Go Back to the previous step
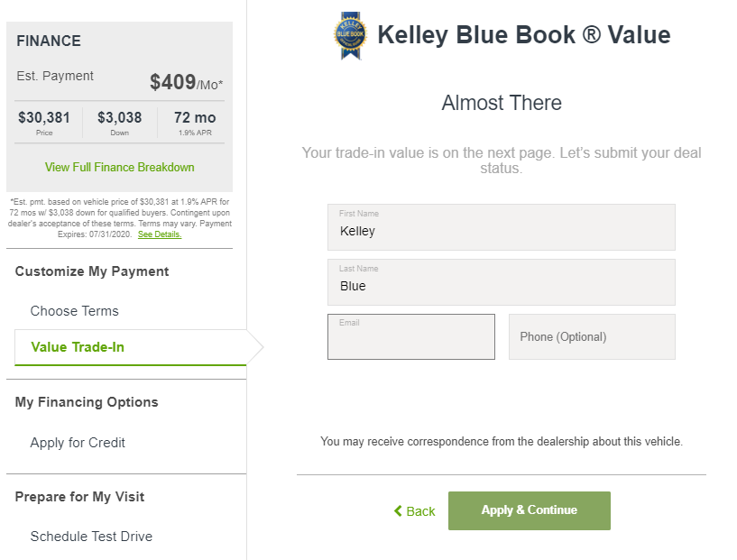 point(414,511)
